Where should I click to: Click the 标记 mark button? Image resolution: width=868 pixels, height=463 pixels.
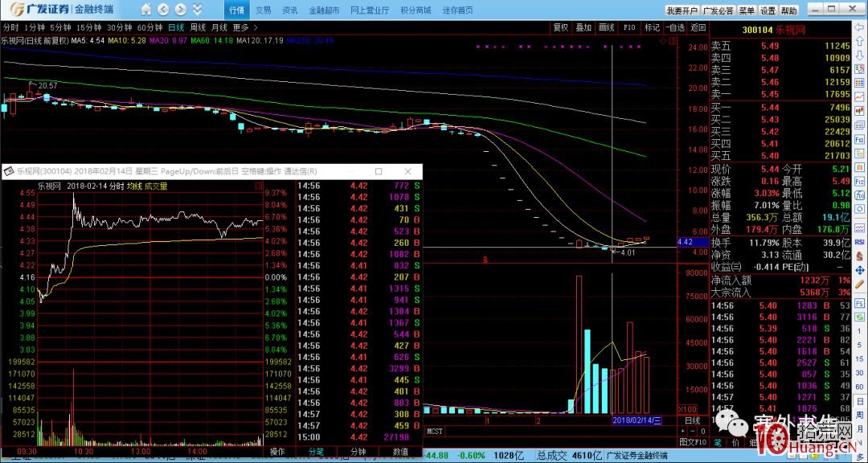[x=652, y=27]
